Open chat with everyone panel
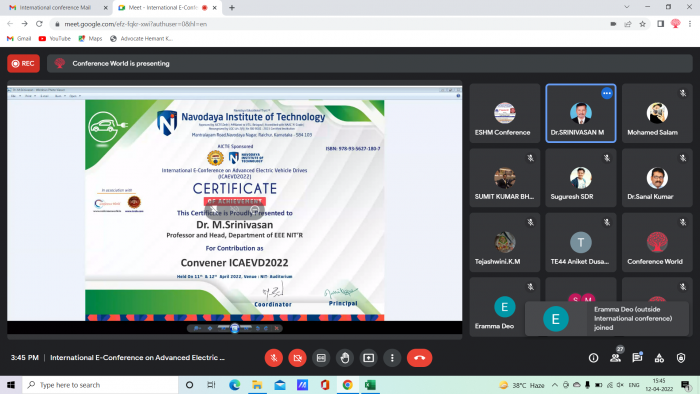700x394 pixels. click(638, 358)
